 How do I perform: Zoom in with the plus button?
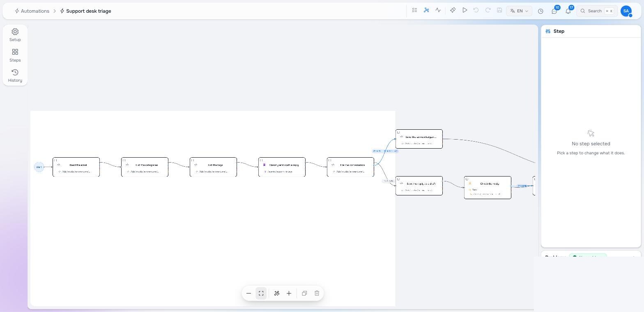[289, 293]
